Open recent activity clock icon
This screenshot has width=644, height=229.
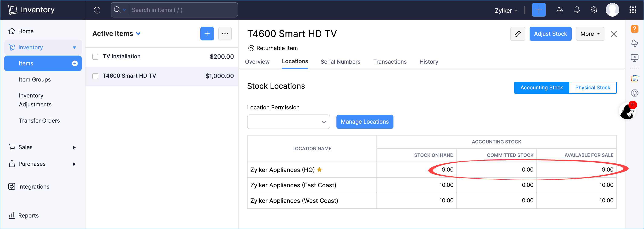[97, 10]
